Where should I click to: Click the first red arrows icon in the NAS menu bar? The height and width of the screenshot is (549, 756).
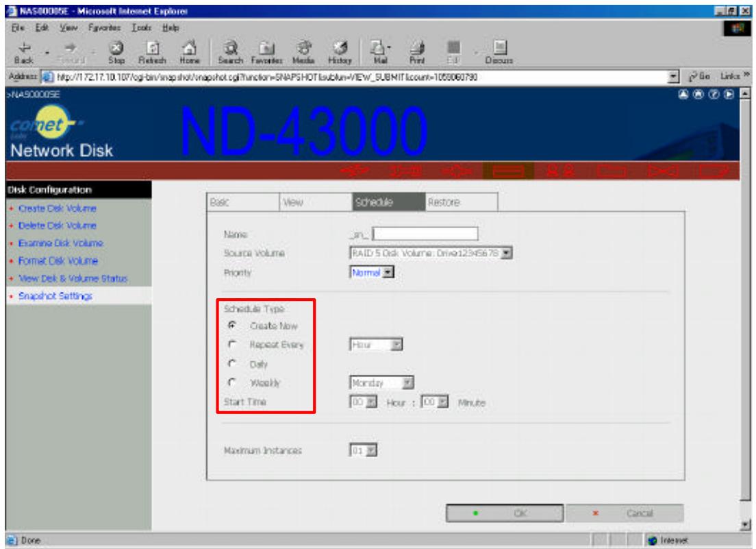pyautogui.click(x=355, y=171)
